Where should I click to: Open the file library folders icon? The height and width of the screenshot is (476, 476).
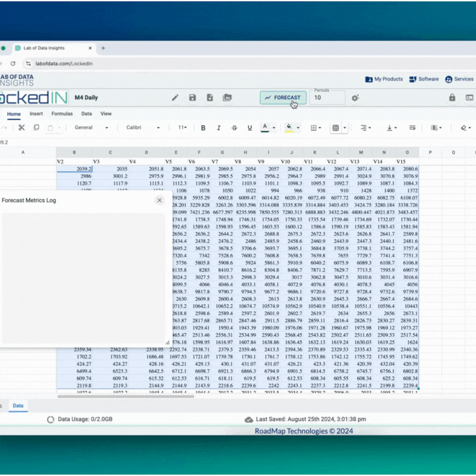[x=227, y=98]
